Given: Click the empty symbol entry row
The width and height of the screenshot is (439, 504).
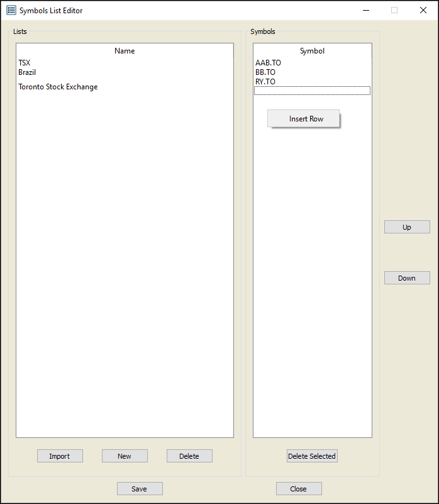Looking at the screenshot, I should click(x=312, y=91).
